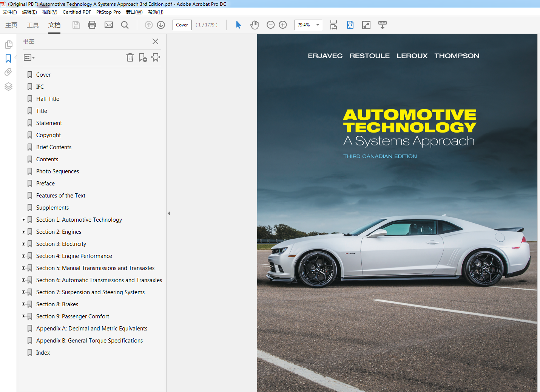This screenshot has width=540, height=392.
Task: Zoom in with plus icon
Action: [283, 25]
